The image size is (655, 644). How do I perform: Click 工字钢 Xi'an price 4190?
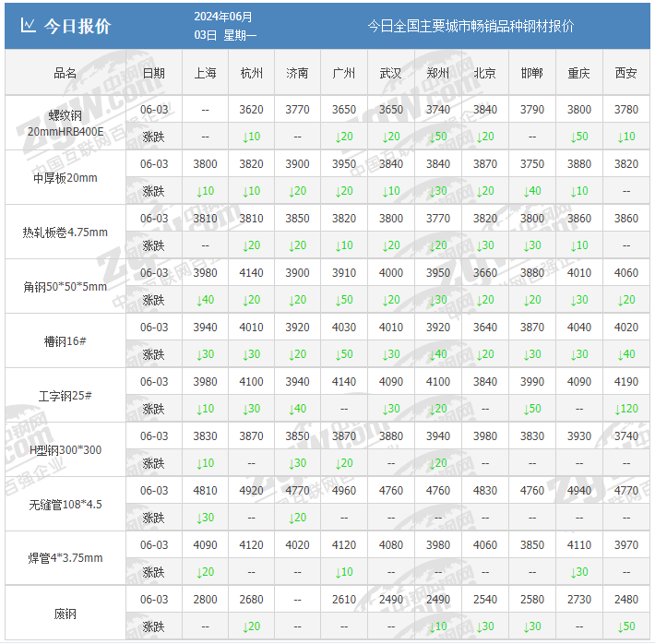[626, 382]
